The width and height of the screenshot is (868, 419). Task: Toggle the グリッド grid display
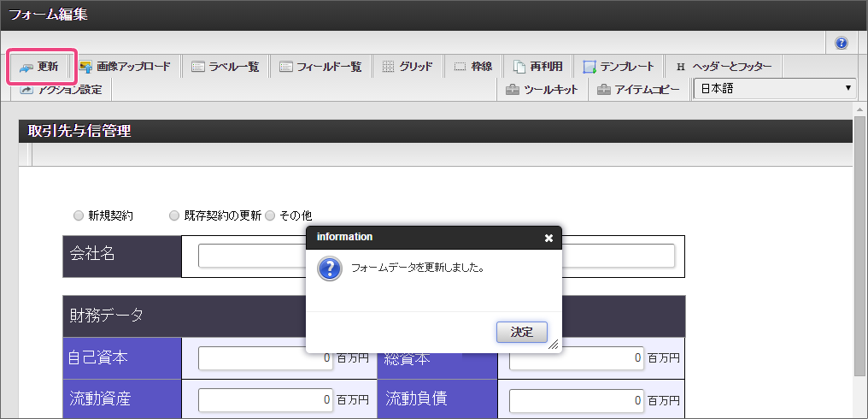tap(408, 67)
